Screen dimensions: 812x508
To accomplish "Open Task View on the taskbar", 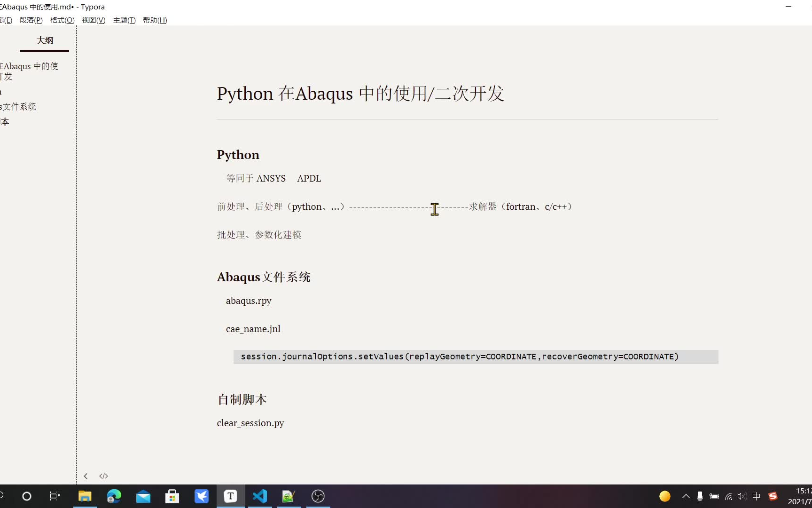I will click(55, 496).
